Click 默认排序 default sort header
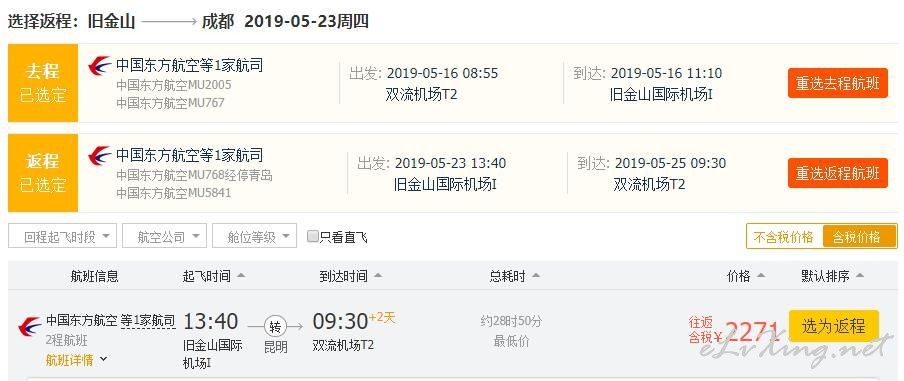Viewport: 904px width, 381px height. tap(833, 276)
